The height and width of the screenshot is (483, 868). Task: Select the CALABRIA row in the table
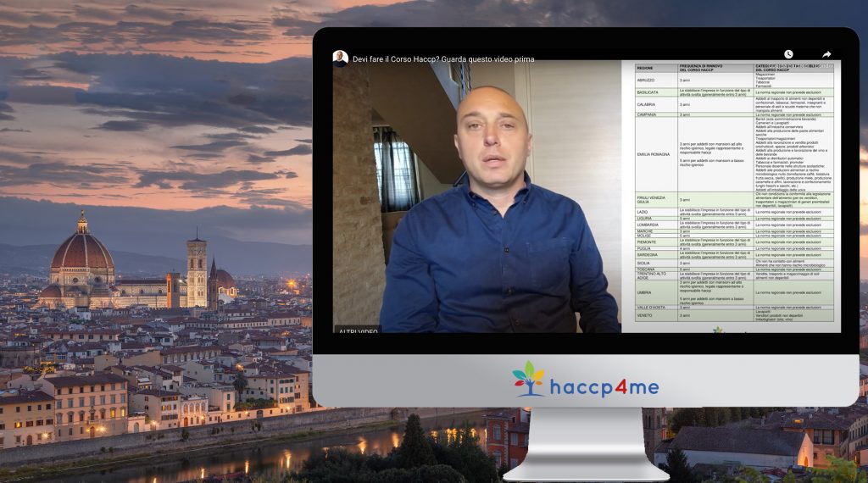coord(646,104)
